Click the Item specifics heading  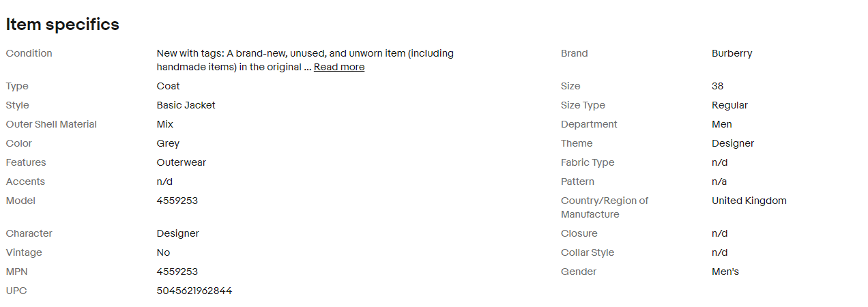pyautogui.click(x=63, y=25)
